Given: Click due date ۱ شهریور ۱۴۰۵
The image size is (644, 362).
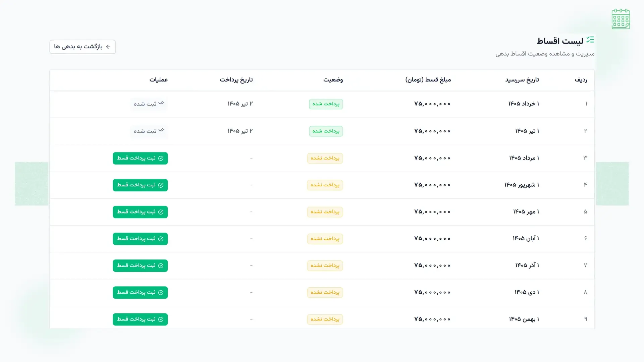Looking at the screenshot, I should point(522,185).
